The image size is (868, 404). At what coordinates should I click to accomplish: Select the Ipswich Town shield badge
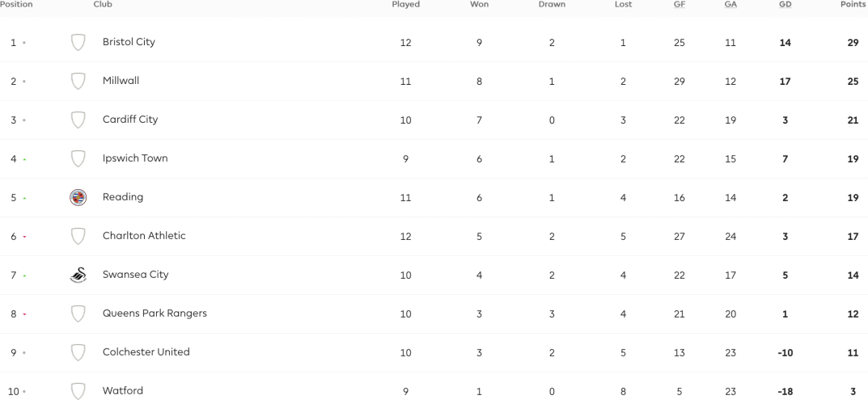pos(78,158)
